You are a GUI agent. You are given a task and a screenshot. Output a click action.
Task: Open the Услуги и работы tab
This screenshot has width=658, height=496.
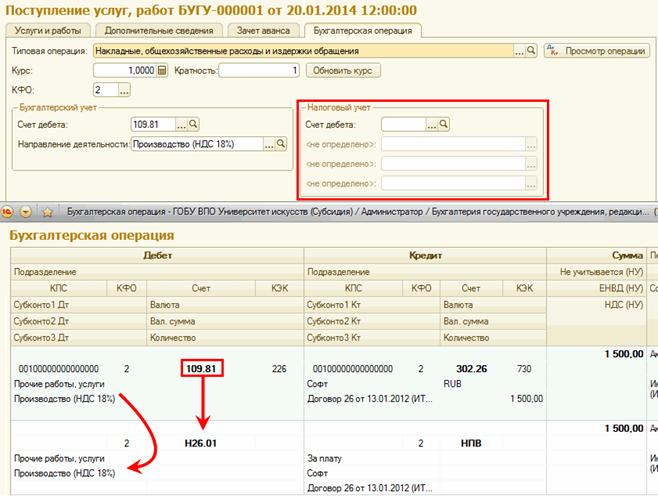(46, 30)
